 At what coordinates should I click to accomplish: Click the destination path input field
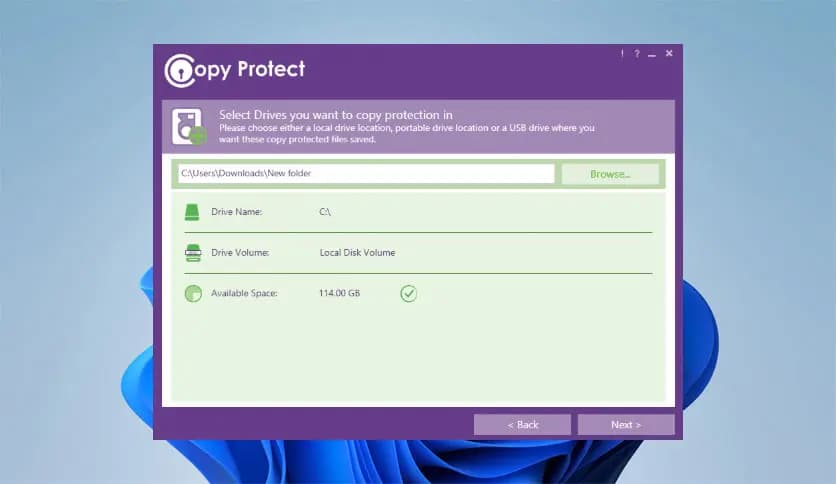pyautogui.click(x=366, y=173)
